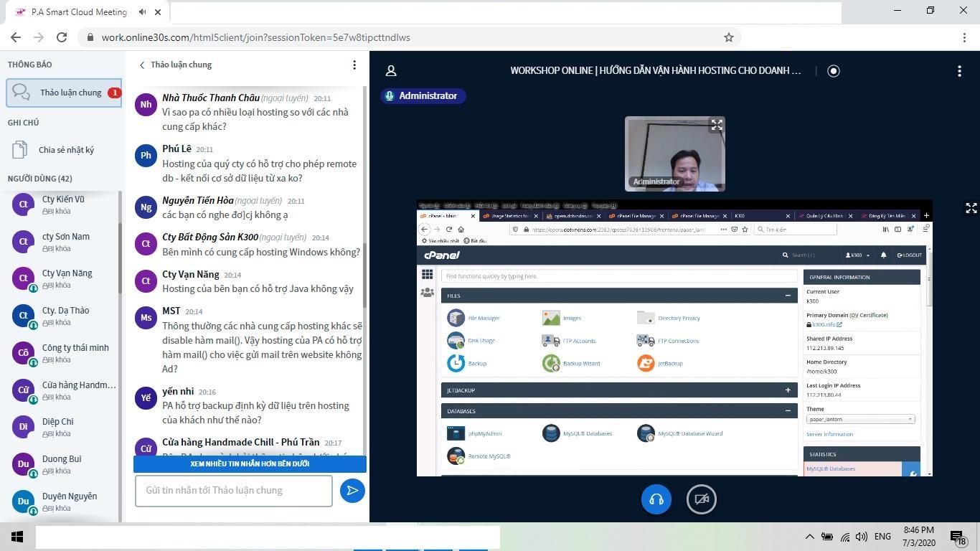This screenshot has height=551, width=980.
Task: Click the MST message avatar
Action: click(x=146, y=318)
